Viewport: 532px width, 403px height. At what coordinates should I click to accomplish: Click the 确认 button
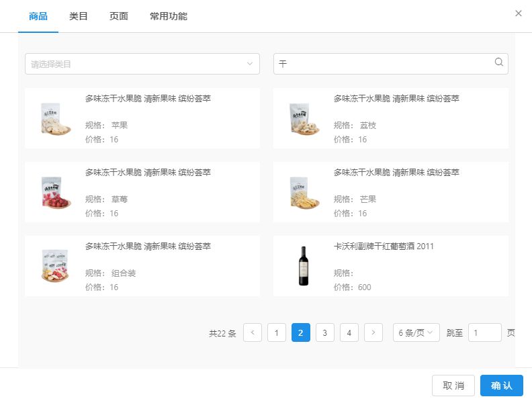coord(501,386)
